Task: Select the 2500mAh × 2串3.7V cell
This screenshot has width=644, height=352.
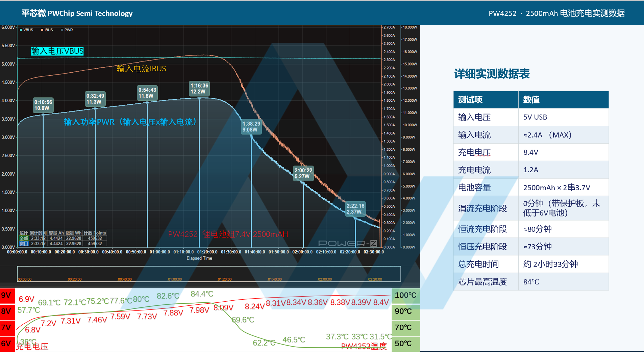Action: pyautogui.click(x=564, y=187)
